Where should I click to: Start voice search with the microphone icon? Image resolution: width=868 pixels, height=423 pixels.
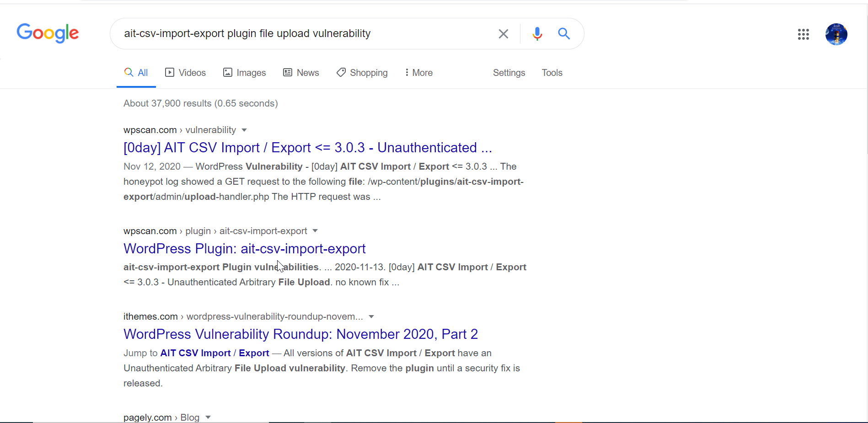[536, 33]
